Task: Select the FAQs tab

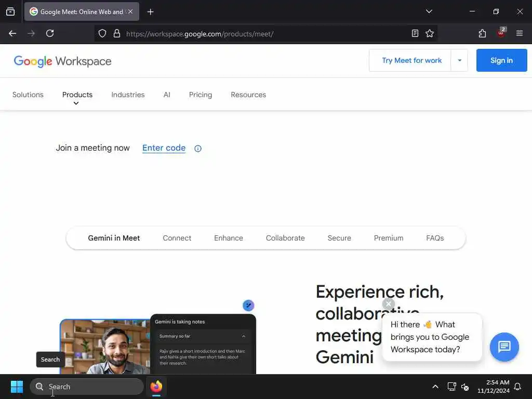Action: tap(435, 238)
